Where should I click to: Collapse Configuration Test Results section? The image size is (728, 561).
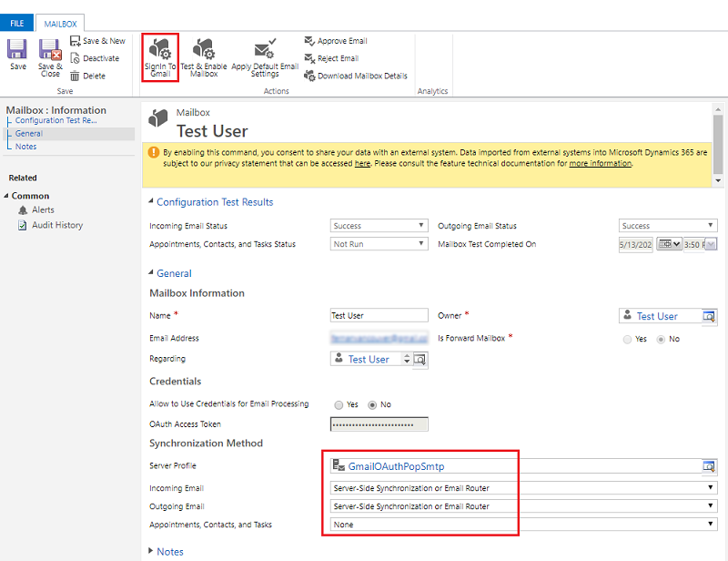pyautogui.click(x=151, y=201)
